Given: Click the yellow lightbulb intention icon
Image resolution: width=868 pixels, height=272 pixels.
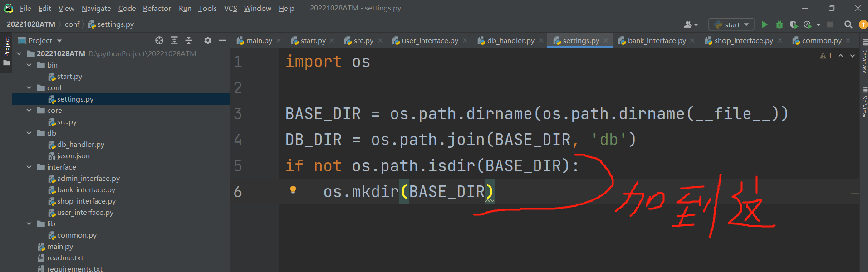Looking at the screenshot, I should [x=293, y=190].
